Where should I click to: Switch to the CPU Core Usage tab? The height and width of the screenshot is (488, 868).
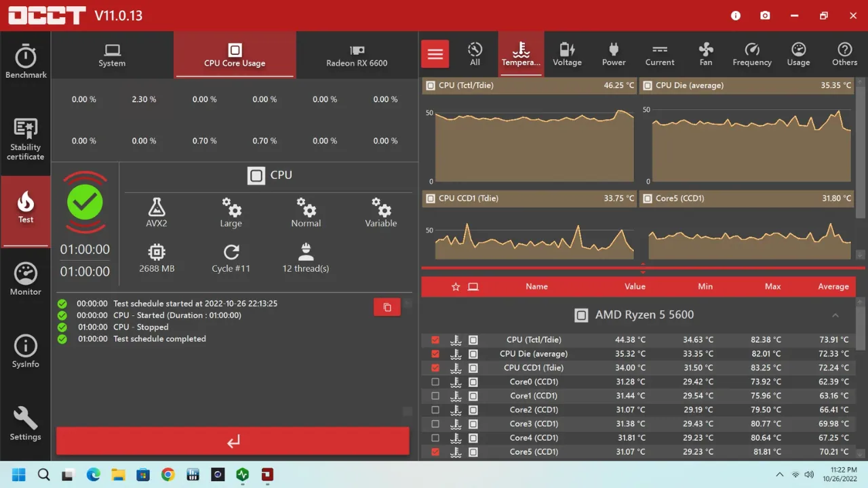[x=235, y=55]
